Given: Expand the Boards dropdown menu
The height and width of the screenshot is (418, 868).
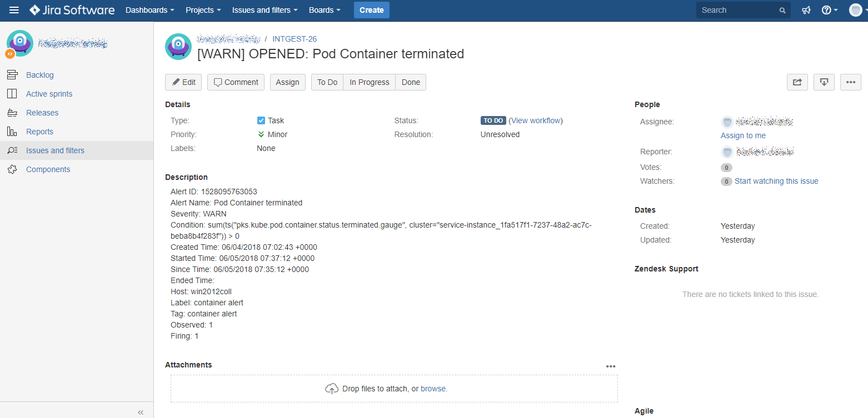Looking at the screenshot, I should click(x=325, y=10).
